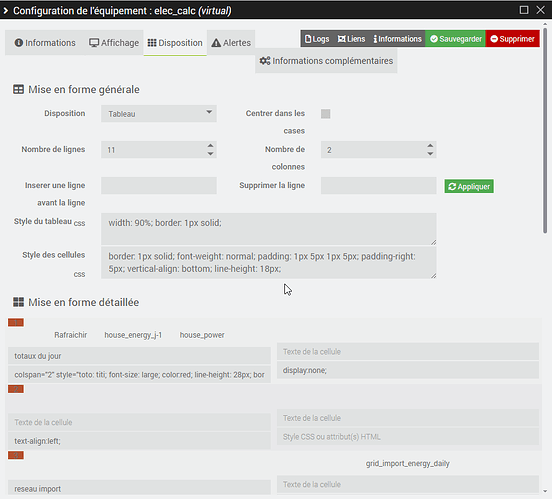Toggle Centrer dans les cases checkbox
The image size is (552, 499).
click(x=326, y=114)
